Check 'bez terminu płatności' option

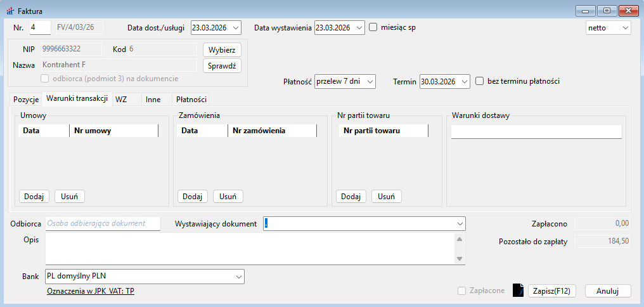tap(480, 81)
